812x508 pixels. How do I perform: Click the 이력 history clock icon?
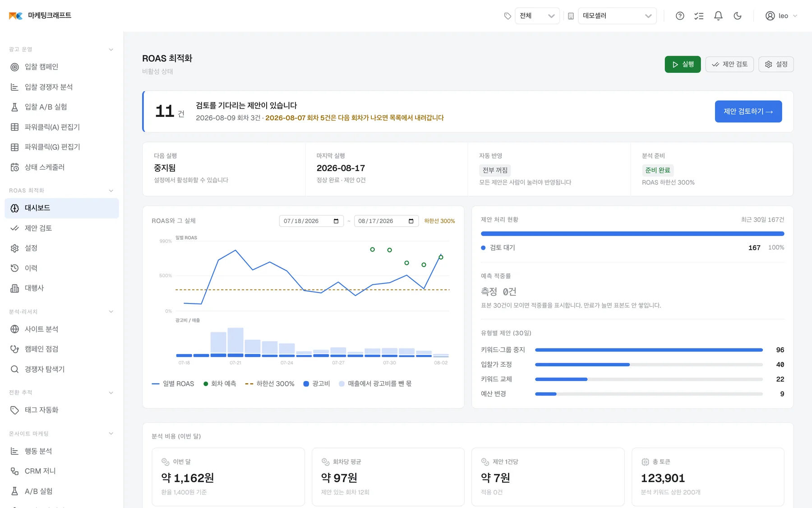(x=15, y=268)
